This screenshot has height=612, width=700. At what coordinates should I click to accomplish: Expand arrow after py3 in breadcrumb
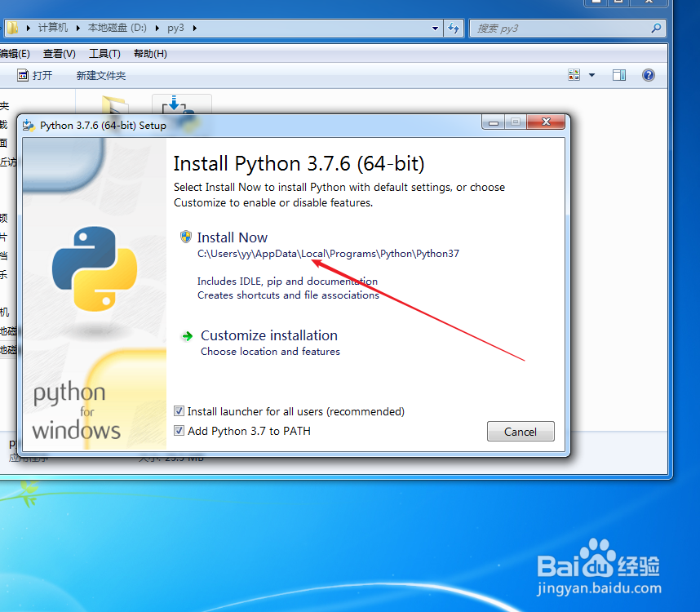[195, 28]
